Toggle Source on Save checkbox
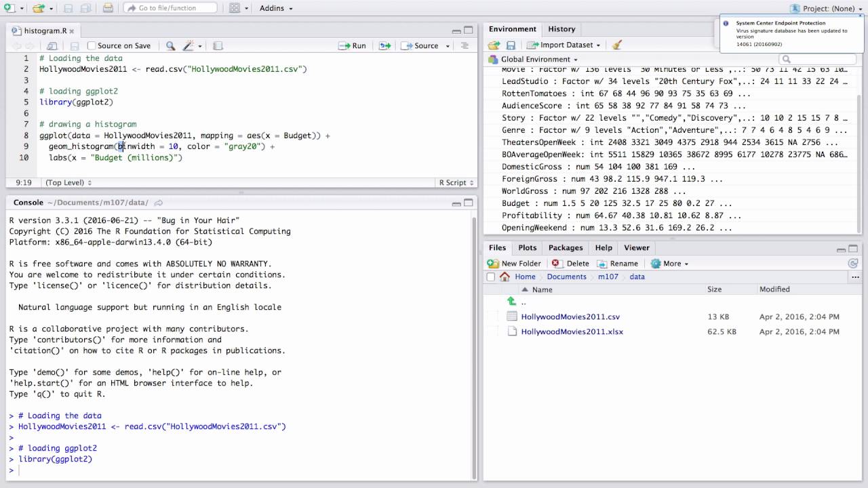Image resolution: width=868 pixels, height=488 pixels. tap(92, 46)
